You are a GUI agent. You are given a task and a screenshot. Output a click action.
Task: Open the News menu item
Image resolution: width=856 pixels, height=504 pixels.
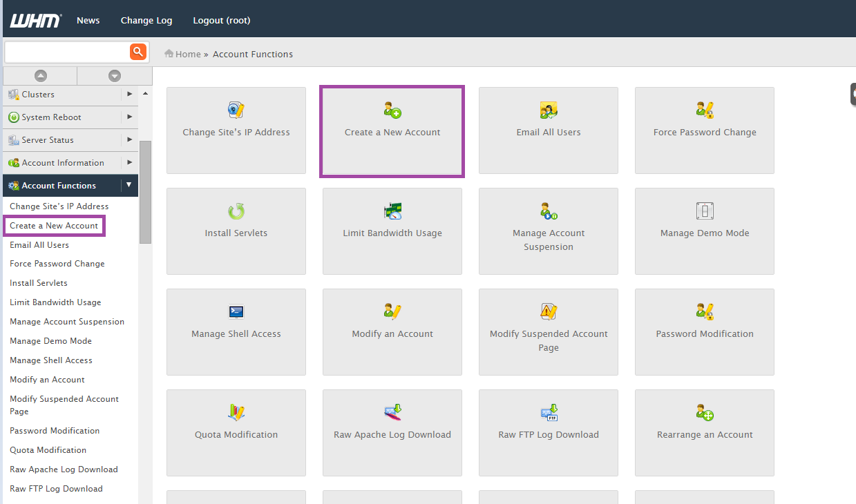pos(88,21)
